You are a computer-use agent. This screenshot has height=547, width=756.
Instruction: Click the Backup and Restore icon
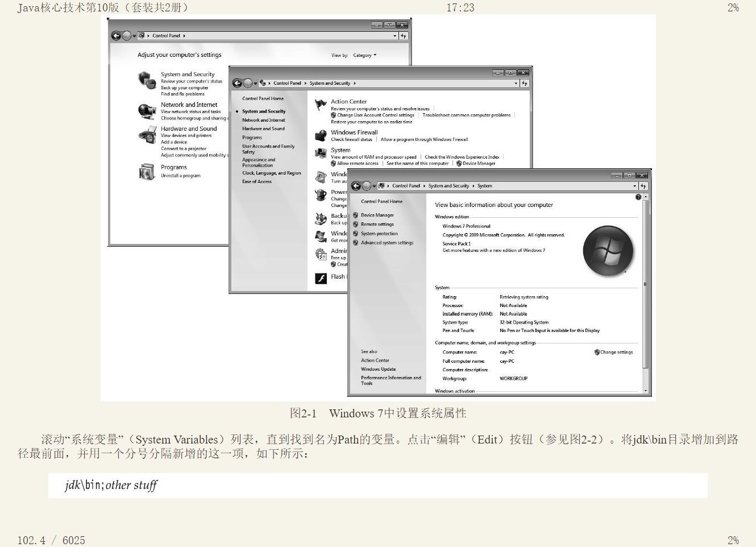[321, 218]
